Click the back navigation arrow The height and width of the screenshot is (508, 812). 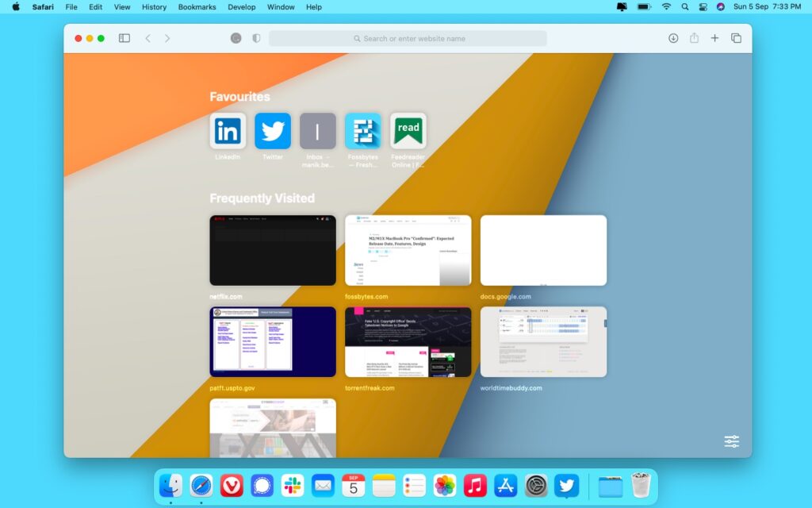pyautogui.click(x=147, y=37)
